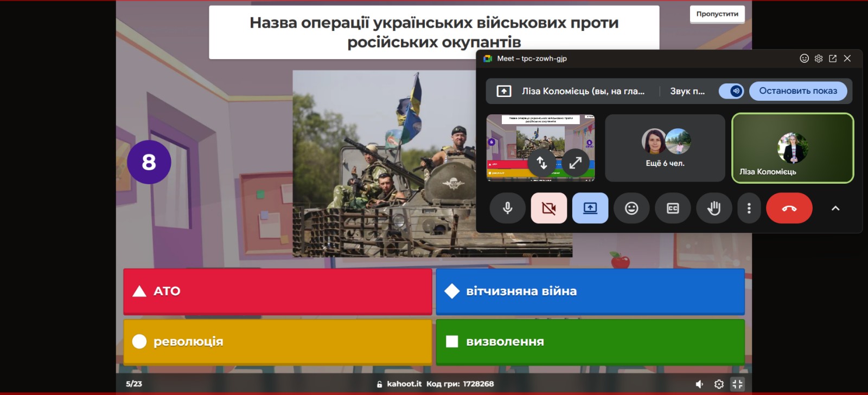This screenshot has height=395, width=868.
Task: Exit fullscreen mode in Kahoot
Action: coord(737,384)
